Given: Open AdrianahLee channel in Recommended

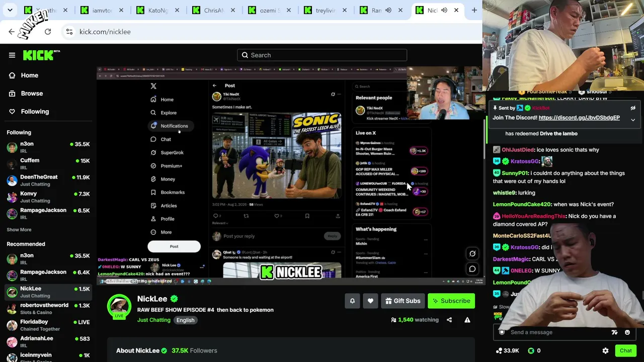Looking at the screenshot, I should (x=48, y=342).
